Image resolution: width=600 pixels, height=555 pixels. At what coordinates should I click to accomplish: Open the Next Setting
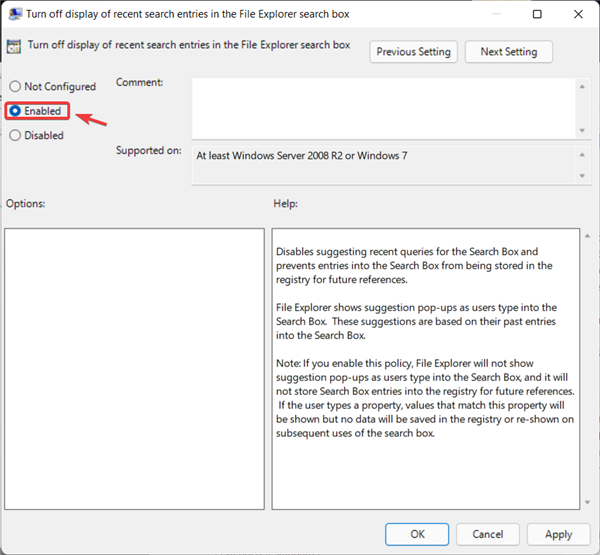(508, 52)
